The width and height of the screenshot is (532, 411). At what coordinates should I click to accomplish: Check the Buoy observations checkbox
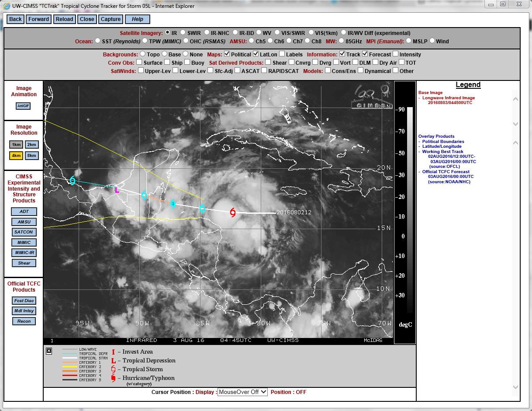(187, 62)
